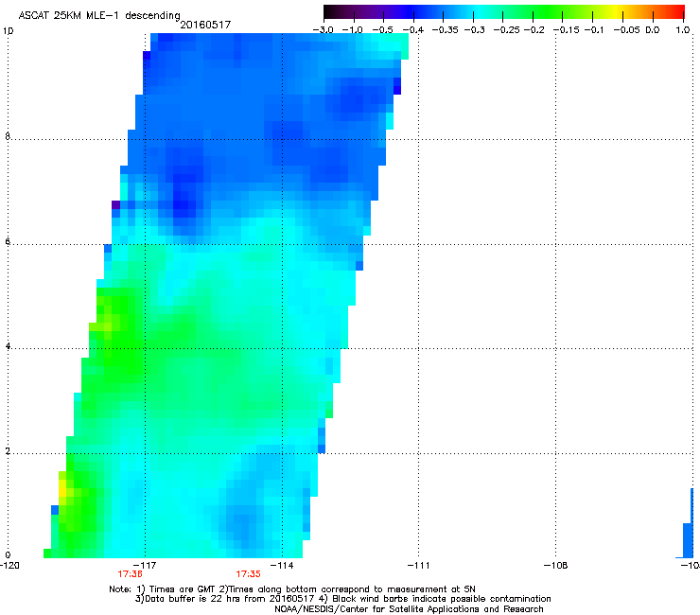Click latitude axis label 6
This screenshot has width=700, height=615.
pos(8,241)
